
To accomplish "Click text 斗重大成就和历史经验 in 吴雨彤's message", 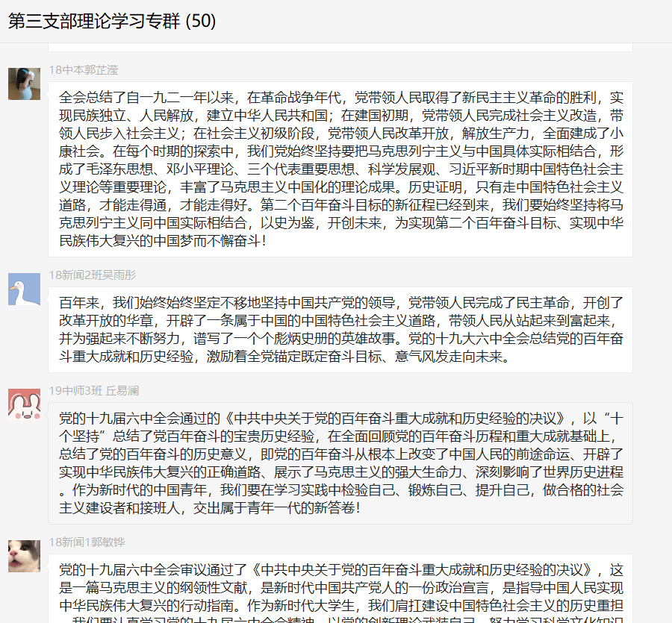I will click(x=126, y=356).
